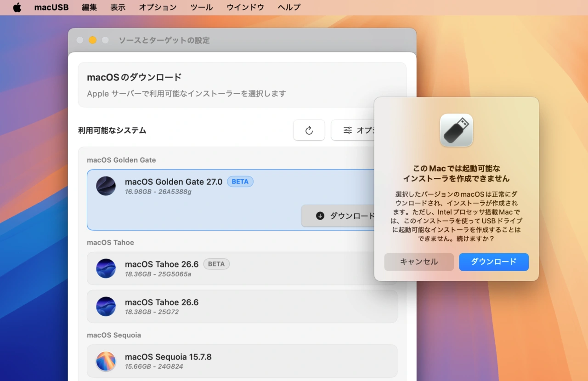Click the 利用可能なシステム heading
588x381 pixels.
pos(112,131)
